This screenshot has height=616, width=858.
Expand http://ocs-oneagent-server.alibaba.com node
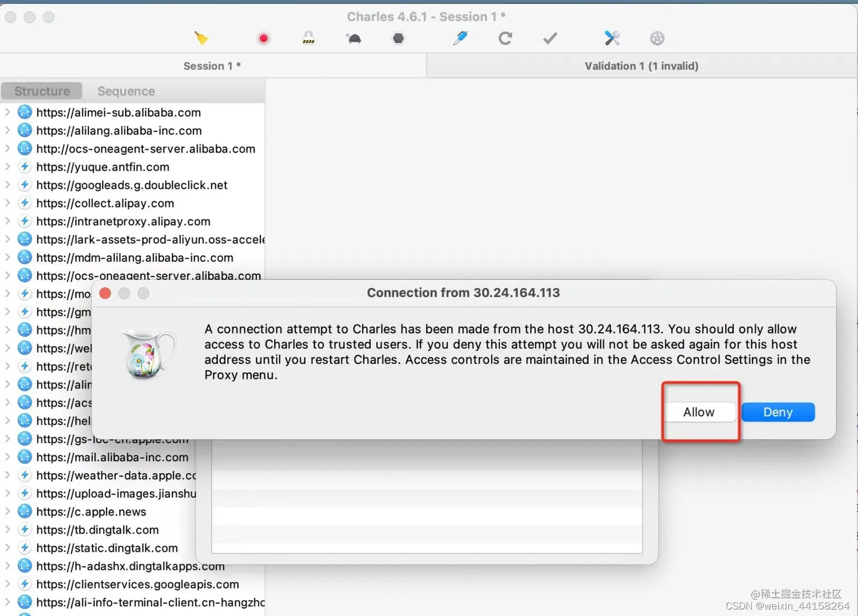pos(7,149)
